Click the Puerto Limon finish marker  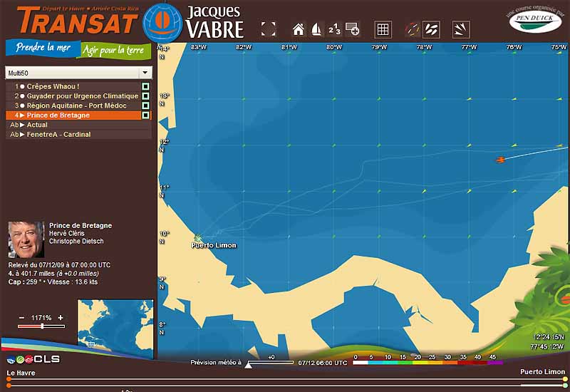click(198, 238)
